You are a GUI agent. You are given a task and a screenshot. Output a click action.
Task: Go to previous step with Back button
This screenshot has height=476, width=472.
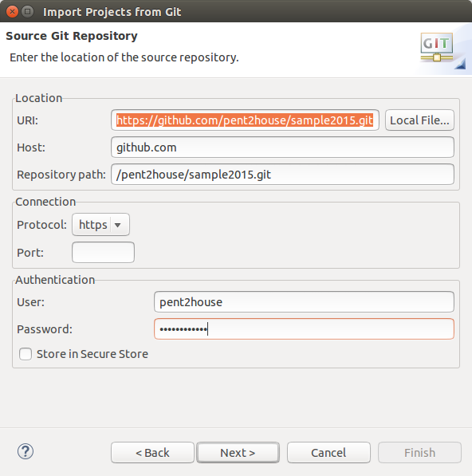152,453
